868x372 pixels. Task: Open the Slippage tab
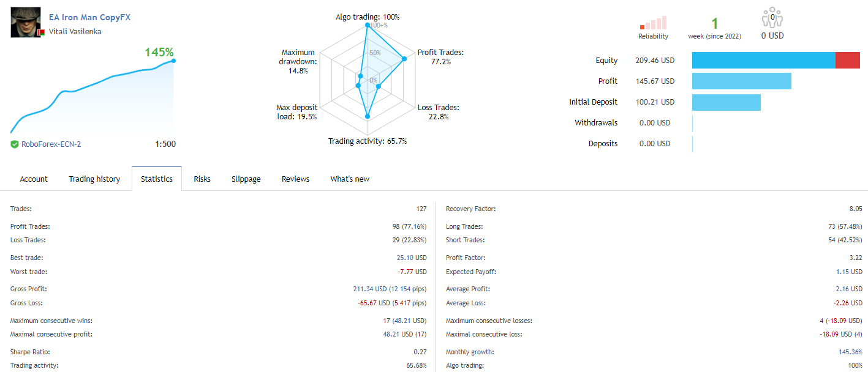pyautogui.click(x=246, y=179)
